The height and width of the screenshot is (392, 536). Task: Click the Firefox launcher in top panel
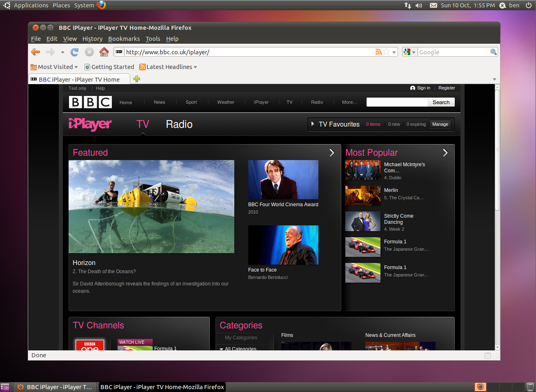(102, 5)
